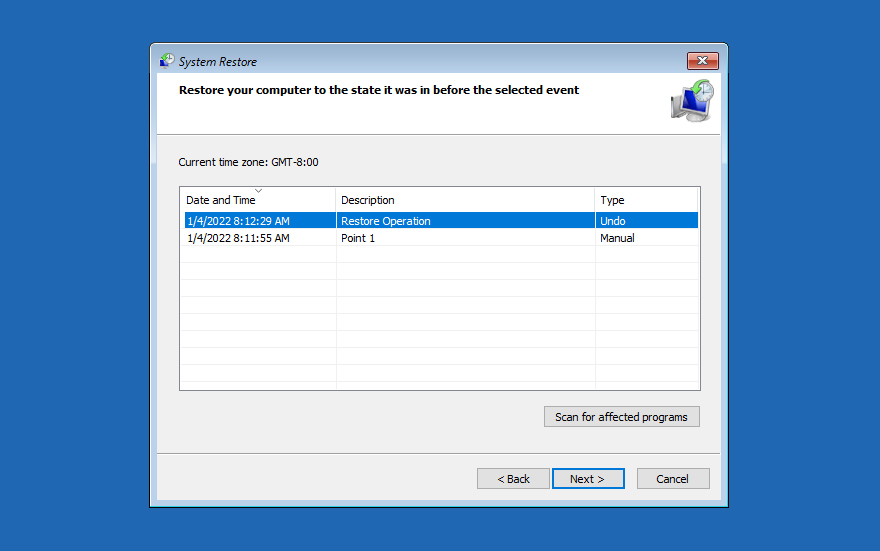
Task: Select the Point 1 restore point
Action: tap(441, 238)
